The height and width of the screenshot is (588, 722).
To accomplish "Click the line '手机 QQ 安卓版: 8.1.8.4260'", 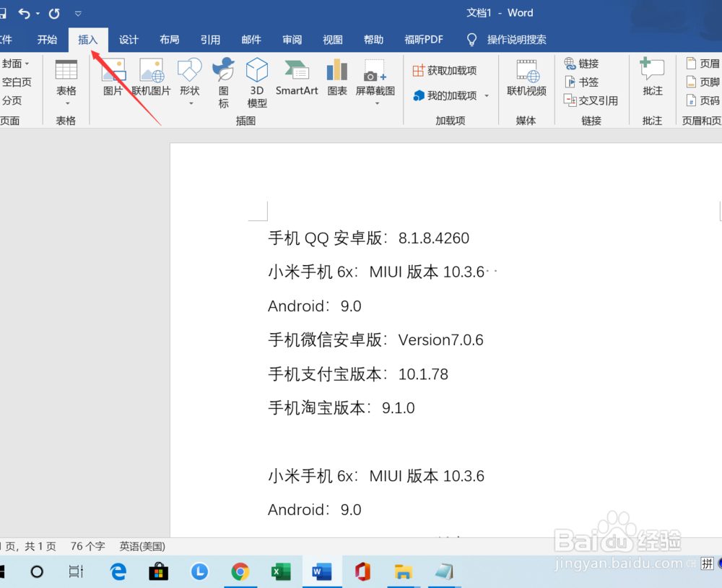I will pos(368,238).
